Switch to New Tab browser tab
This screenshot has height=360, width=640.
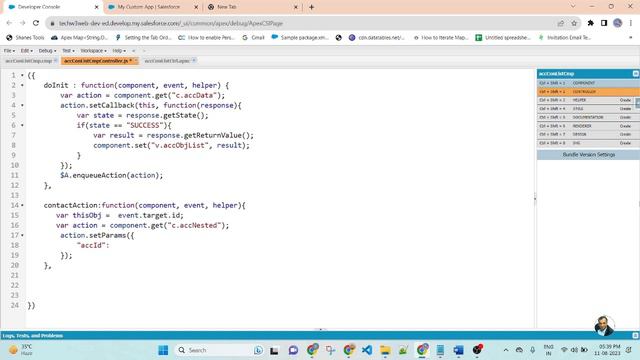[x=253, y=7]
